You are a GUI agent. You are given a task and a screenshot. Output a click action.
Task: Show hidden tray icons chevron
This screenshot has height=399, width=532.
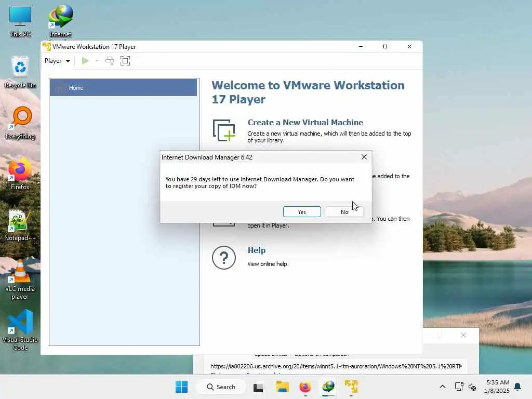(443, 387)
